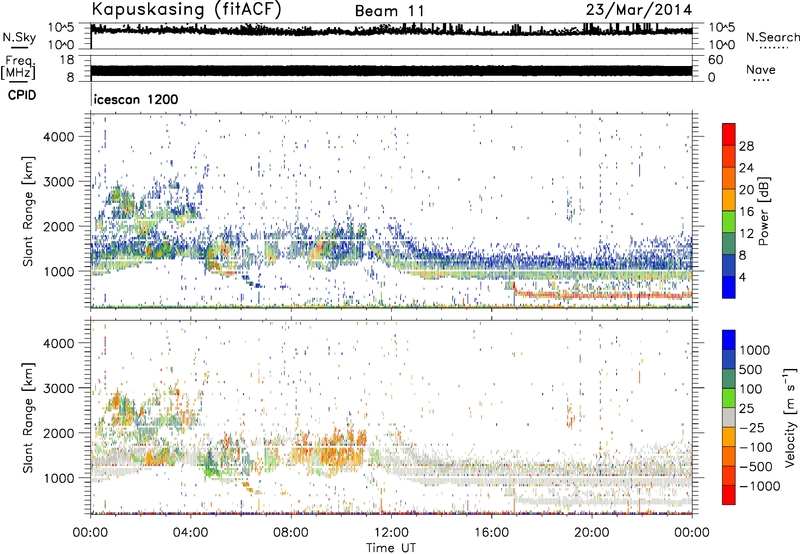Screen dimensions: 800x554
Task: Click the "-100" velocity colorbar label
Action: (756, 447)
